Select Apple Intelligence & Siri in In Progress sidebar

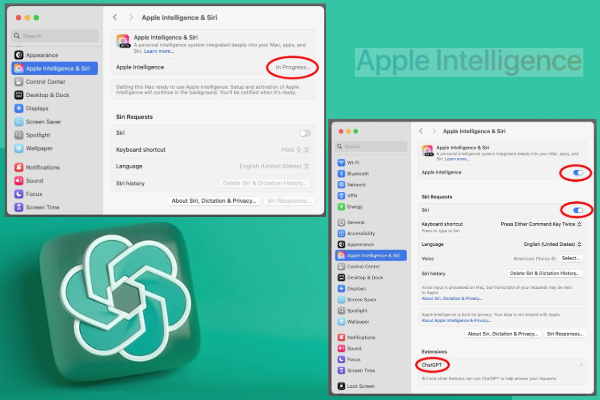[x=55, y=69]
